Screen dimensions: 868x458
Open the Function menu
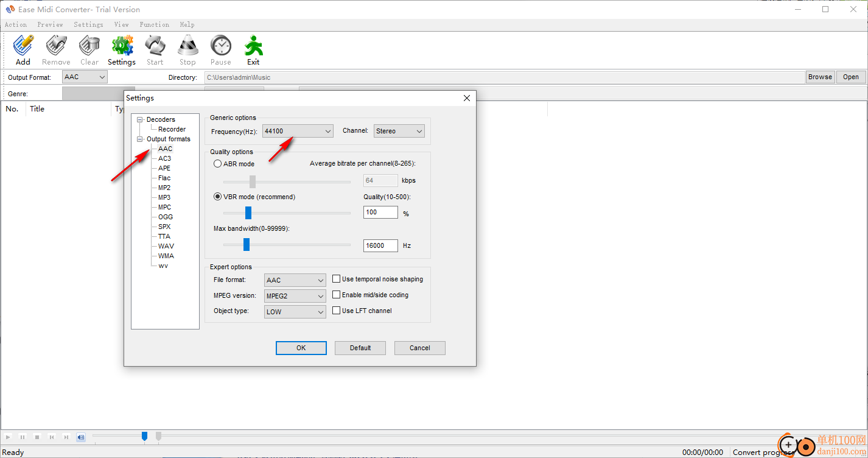coord(154,24)
